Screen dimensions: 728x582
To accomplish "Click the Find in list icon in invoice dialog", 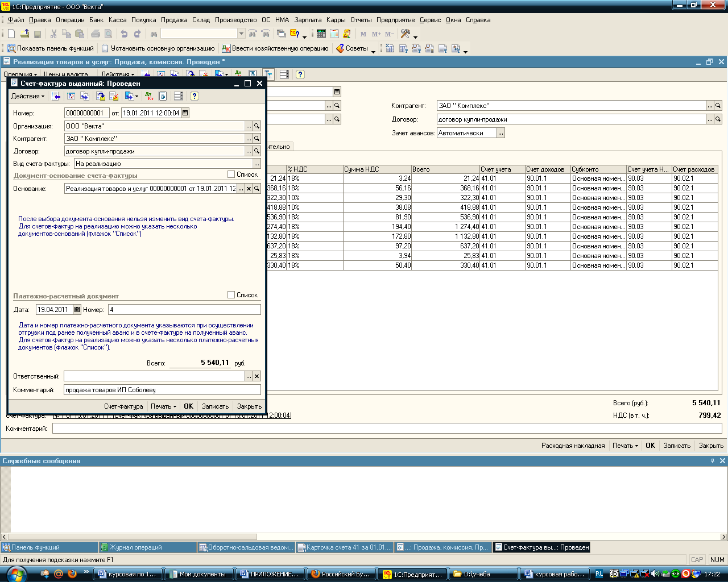I will pos(56,96).
